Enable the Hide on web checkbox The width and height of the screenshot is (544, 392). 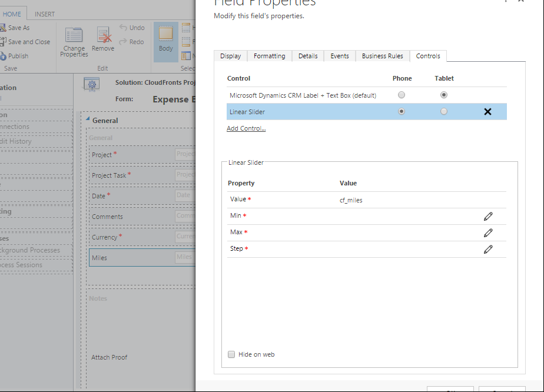pos(231,354)
